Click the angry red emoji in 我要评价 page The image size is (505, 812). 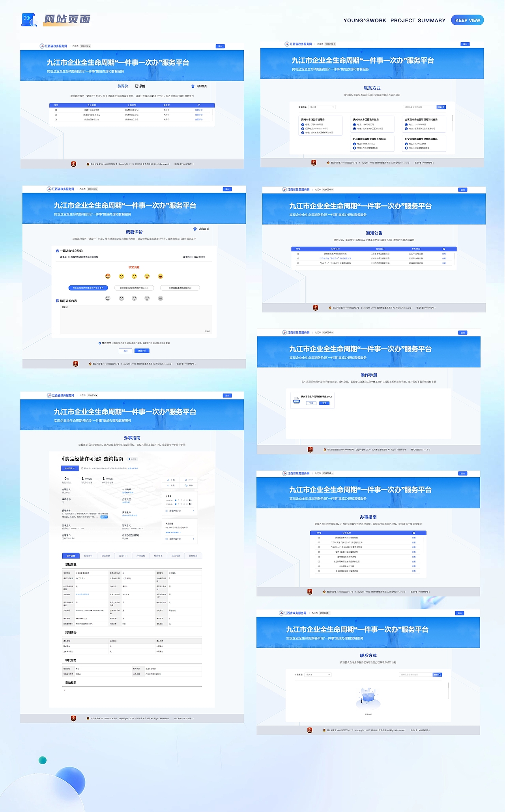(108, 276)
